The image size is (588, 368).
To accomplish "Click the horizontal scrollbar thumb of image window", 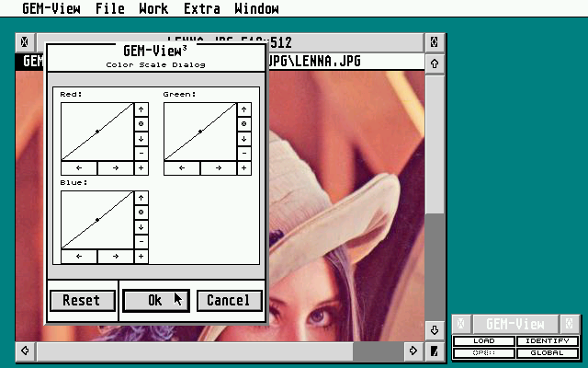I will pyautogui.click(x=195, y=351).
